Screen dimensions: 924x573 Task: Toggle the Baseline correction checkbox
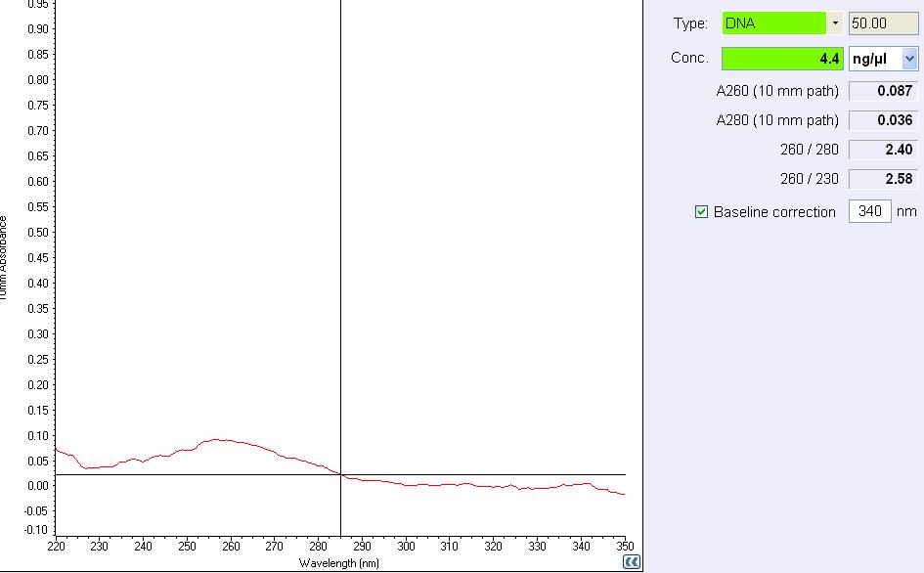tap(701, 211)
